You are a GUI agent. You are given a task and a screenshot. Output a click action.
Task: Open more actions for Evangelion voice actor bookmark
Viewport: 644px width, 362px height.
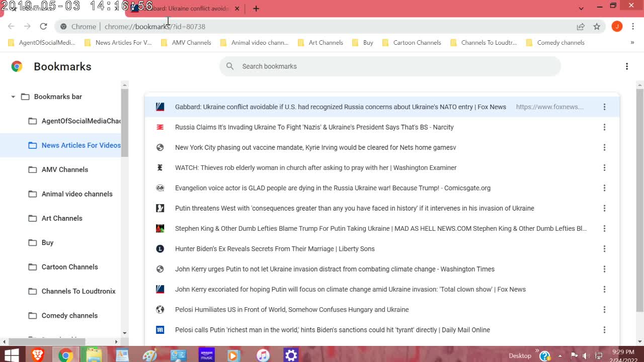point(604,188)
